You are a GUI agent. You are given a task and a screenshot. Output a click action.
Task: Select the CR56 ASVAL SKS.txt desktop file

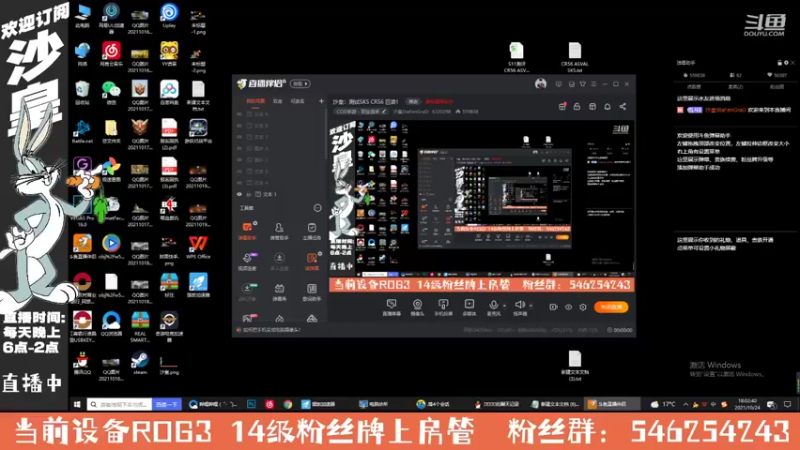(x=574, y=57)
